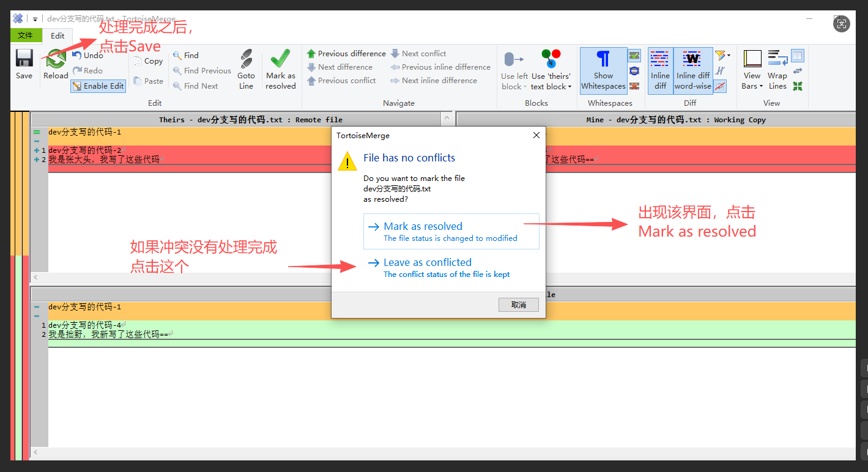The width and height of the screenshot is (868, 472).
Task: Reload the file with the Reload button
Action: (56, 64)
